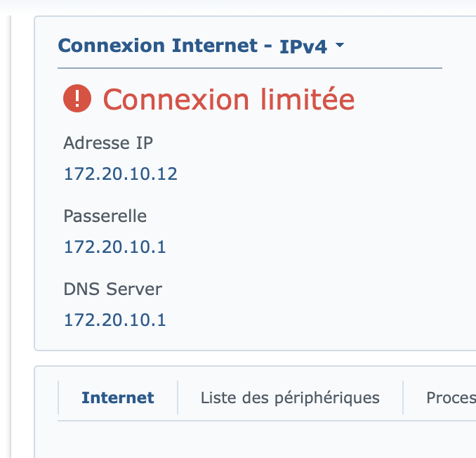Image resolution: width=476 pixels, height=458 pixels.
Task: Select the IPv4 protocol label
Action: point(303,47)
